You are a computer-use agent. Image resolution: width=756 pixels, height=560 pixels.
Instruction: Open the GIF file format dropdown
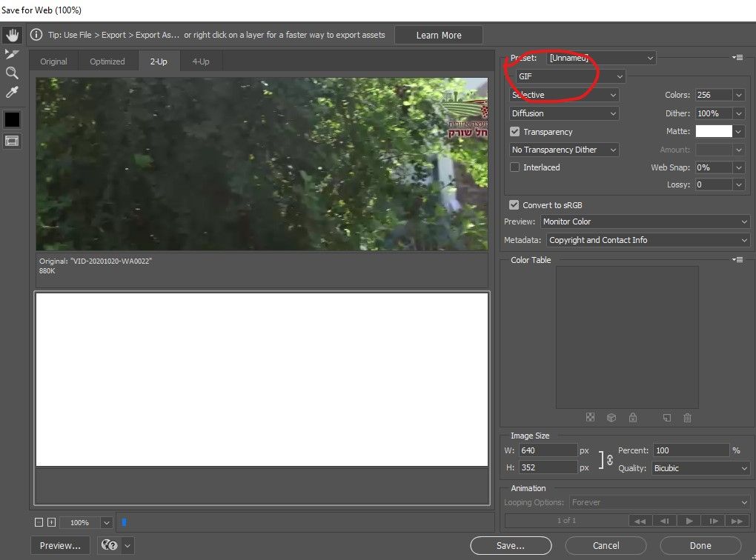[x=571, y=76]
